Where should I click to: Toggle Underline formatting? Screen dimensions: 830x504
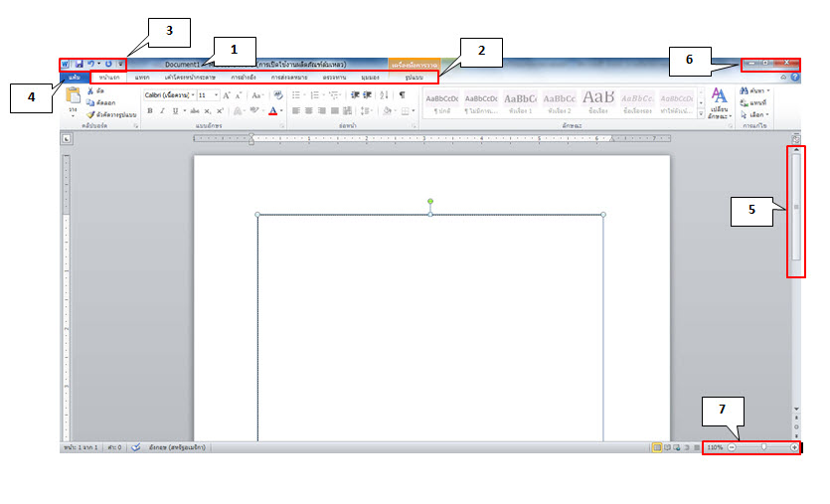174,111
